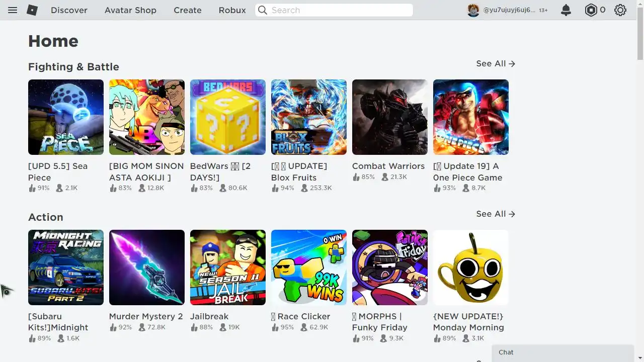Click the '[Subaru Kits!]Midnight' title
This screenshot has width=644, height=362.
58,322
